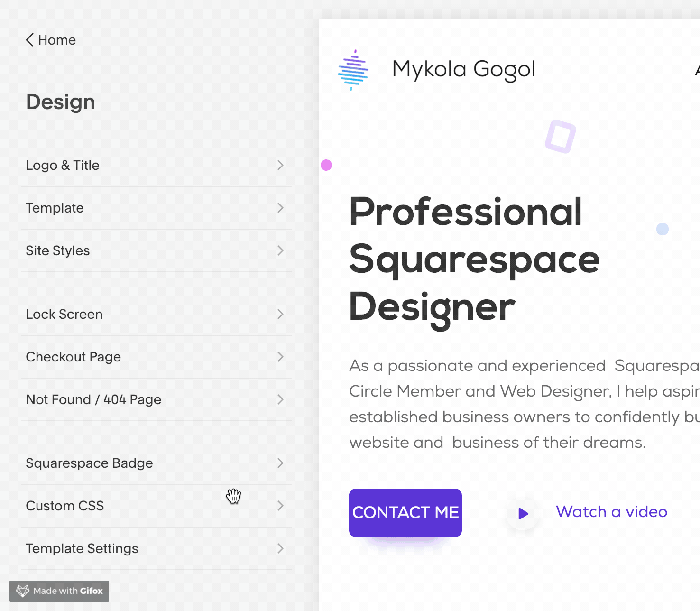This screenshot has height=611, width=700.
Task: Click the chevron beside Custom CSS
Action: 280,506
